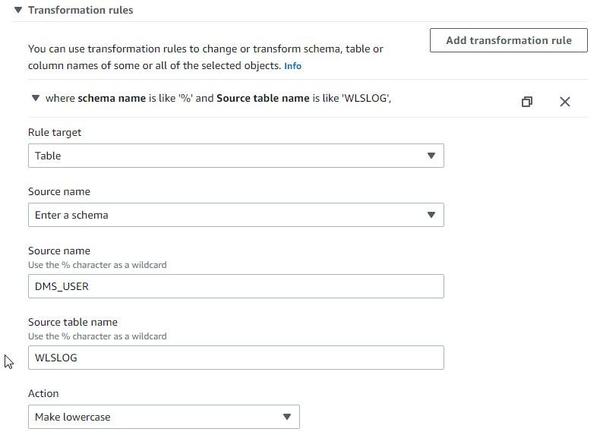This screenshot has height=435, width=600.
Task: Open the Make lowercase action dropdown
Action: 163,417
